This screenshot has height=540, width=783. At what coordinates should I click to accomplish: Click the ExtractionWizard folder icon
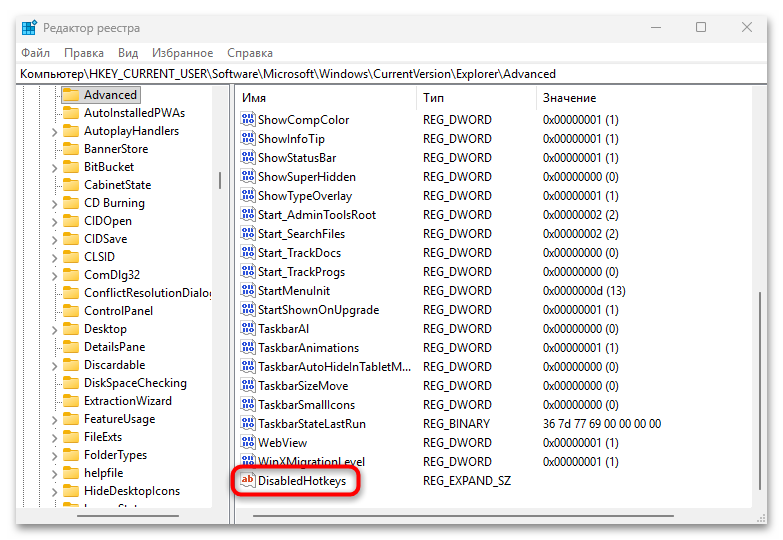(x=71, y=401)
